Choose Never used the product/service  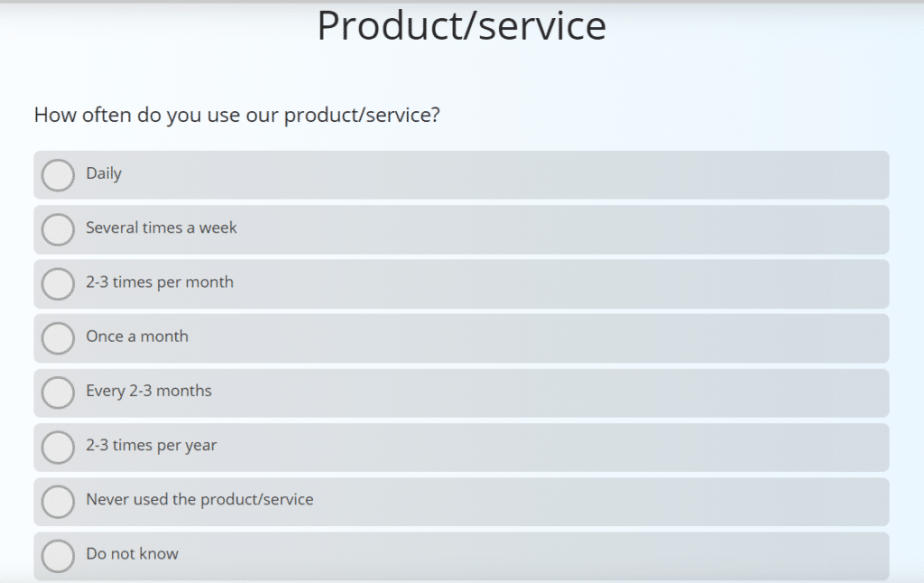pyautogui.click(x=58, y=502)
